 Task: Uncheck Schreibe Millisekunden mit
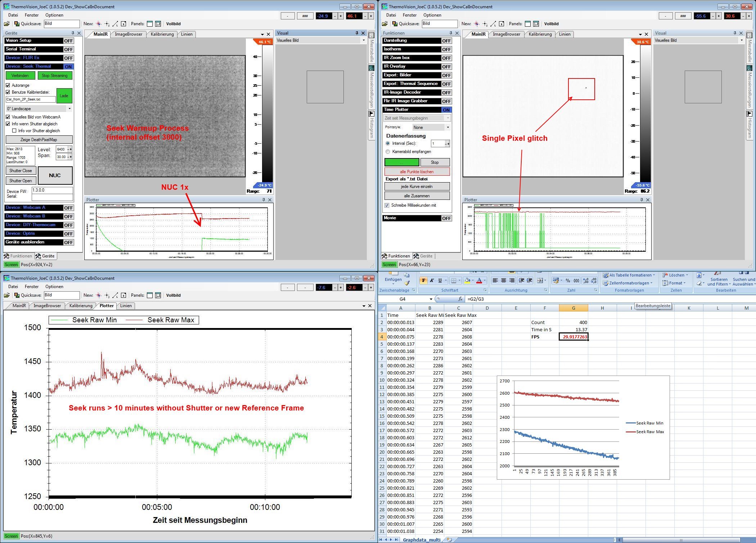point(387,205)
